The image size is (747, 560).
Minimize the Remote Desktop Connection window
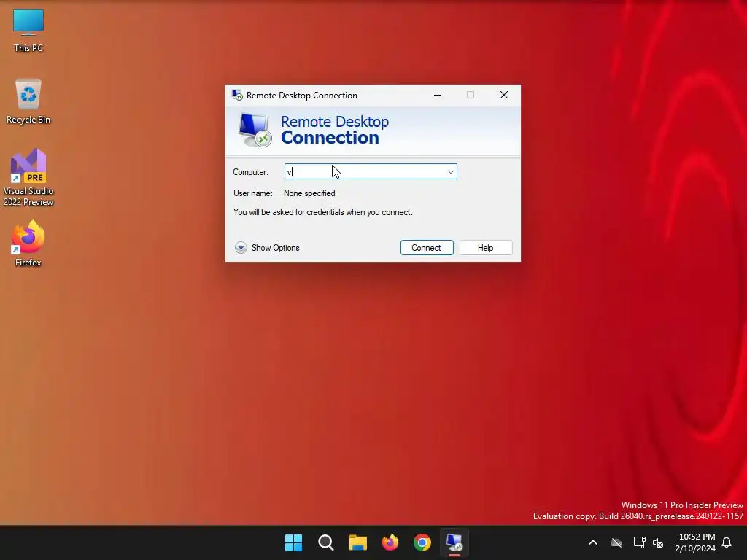(438, 96)
